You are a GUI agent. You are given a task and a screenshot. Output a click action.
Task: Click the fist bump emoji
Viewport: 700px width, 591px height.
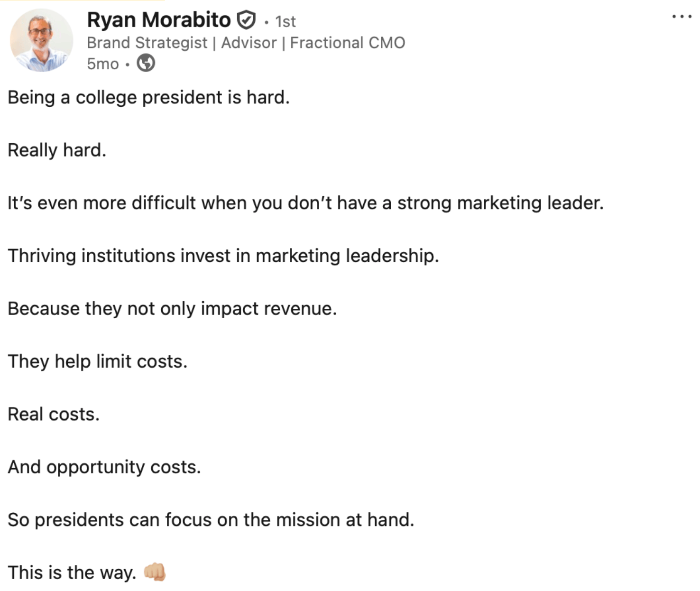click(155, 572)
